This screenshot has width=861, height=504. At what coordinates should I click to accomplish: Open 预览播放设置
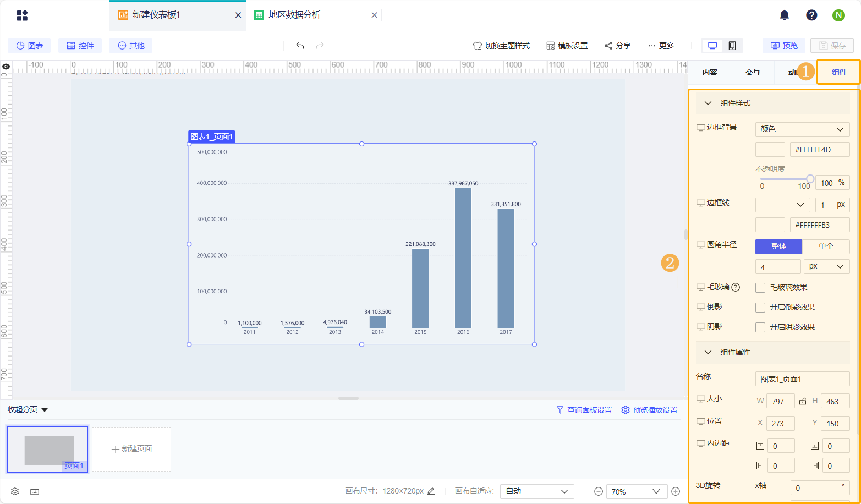point(649,410)
